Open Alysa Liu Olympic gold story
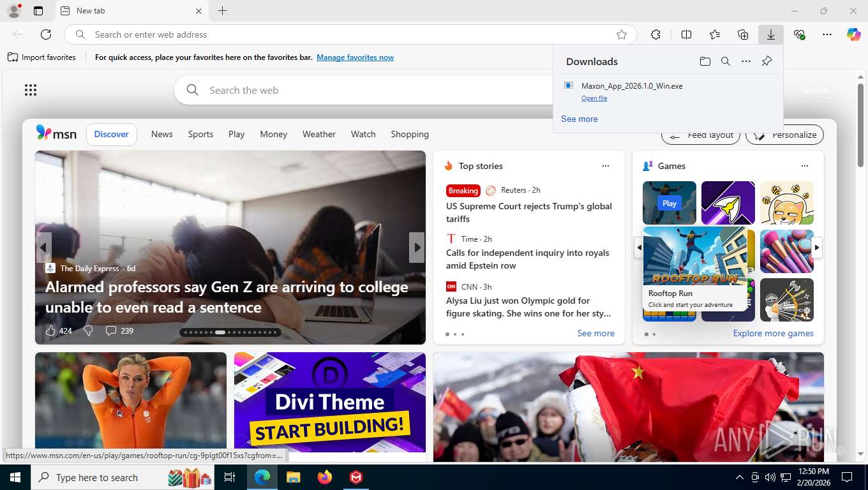The image size is (868, 490). 528,307
